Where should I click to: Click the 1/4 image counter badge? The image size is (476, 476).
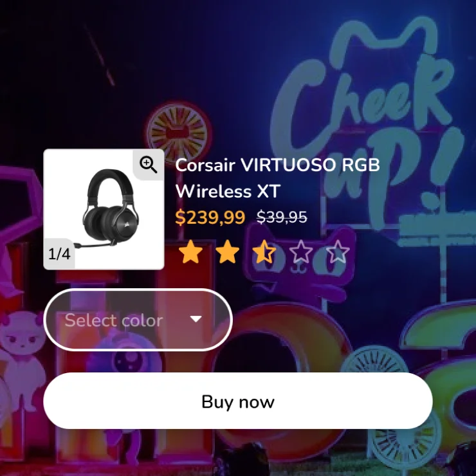59,254
